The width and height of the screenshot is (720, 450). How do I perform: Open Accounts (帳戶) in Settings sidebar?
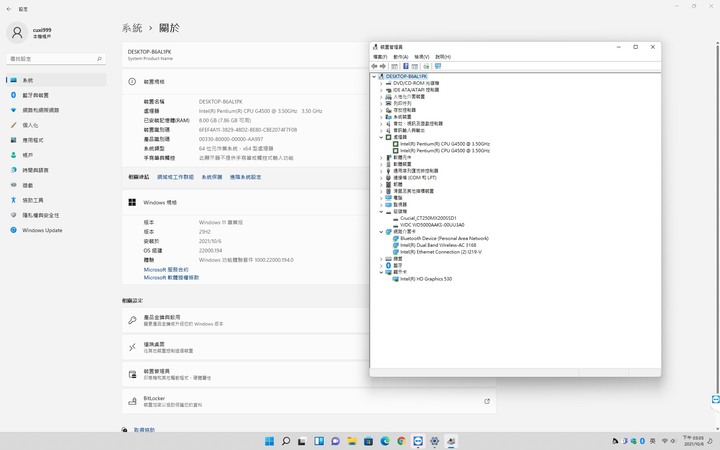pos(56,155)
